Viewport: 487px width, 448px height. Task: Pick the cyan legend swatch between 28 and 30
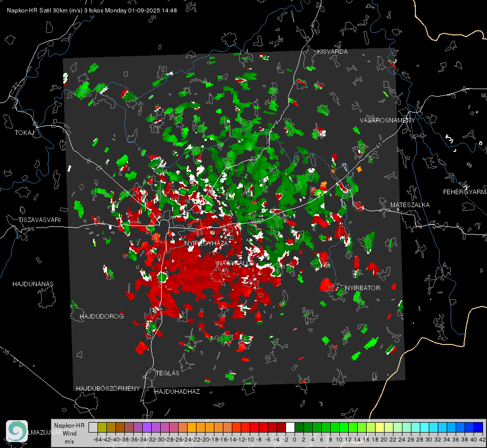coord(425,427)
